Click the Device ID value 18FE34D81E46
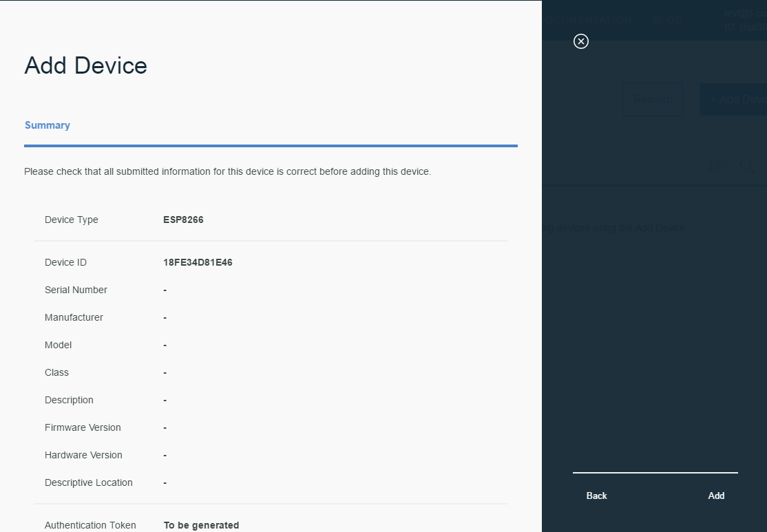The image size is (767, 532). pyautogui.click(x=198, y=262)
